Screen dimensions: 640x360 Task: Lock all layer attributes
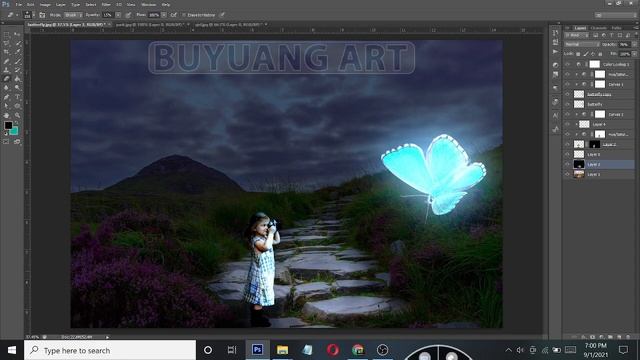(x=600, y=54)
